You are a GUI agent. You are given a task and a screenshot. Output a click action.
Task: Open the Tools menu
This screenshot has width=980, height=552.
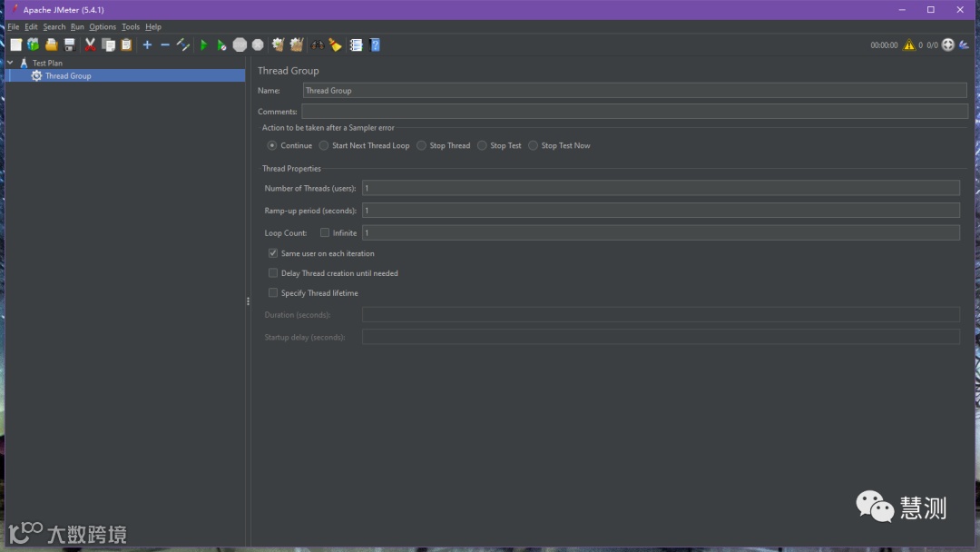(131, 27)
